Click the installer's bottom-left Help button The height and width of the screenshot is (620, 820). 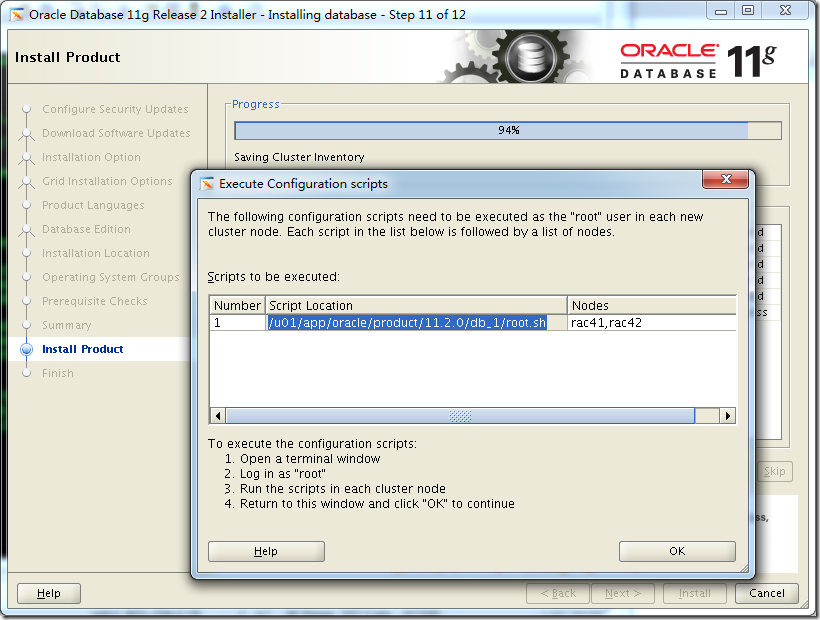(x=49, y=593)
